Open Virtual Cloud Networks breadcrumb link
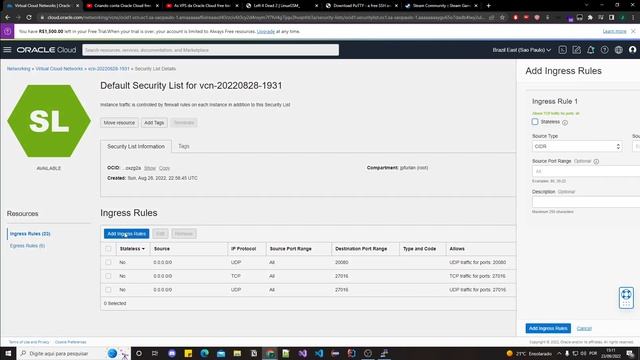 pos(59,69)
